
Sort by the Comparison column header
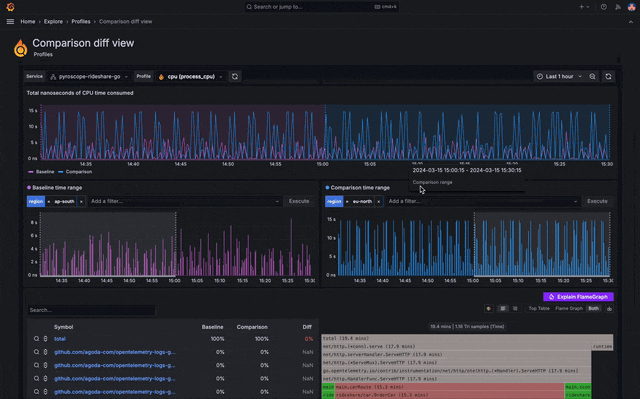(x=252, y=327)
